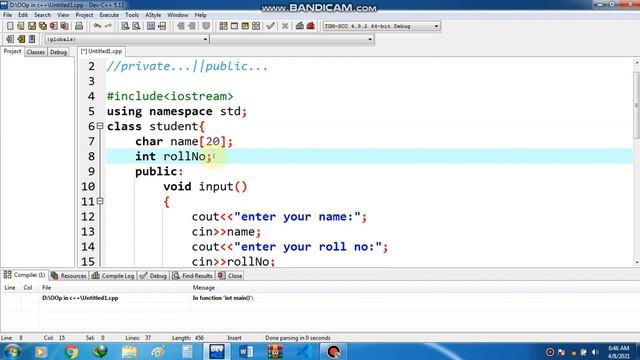640x360 pixels.
Task: Click the Save file toolbar icon
Action: tap(32, 26)
